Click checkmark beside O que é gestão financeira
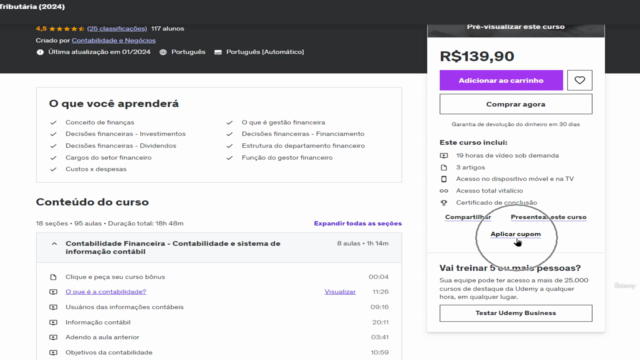Image resolution: width=640 pixels, height=360 pixels. pos(229,122)
